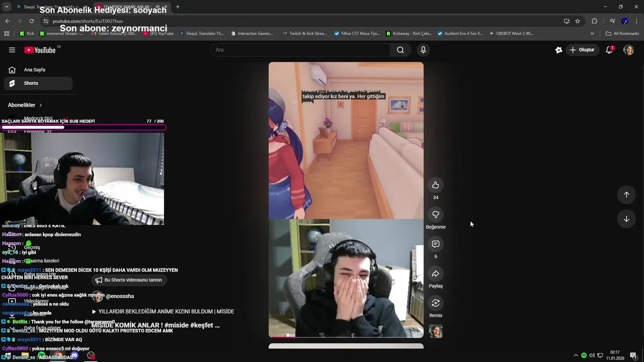Open Fifine CS1 Masa Tipi bookmark
The image size is (644, 362).
click(357, 34)
